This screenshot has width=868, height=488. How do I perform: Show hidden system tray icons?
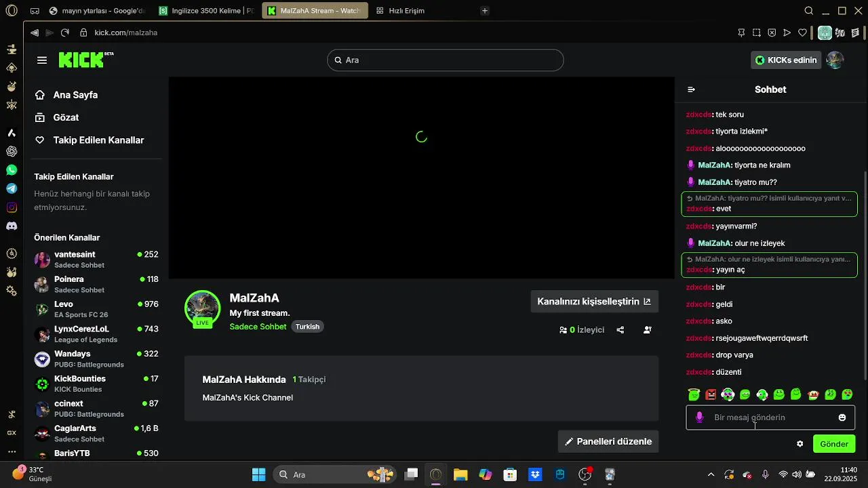711,474
